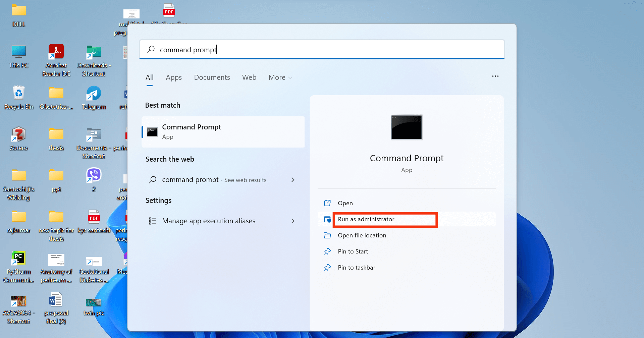Open the Obstetrics folder icon
The width and height of the screenshot is (644, 338).
56,98
